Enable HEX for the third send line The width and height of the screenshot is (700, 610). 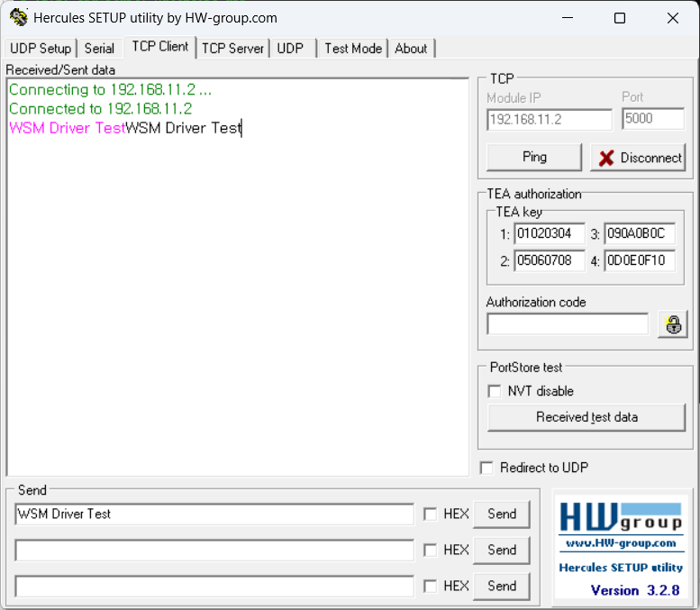(x=431, y=586)
